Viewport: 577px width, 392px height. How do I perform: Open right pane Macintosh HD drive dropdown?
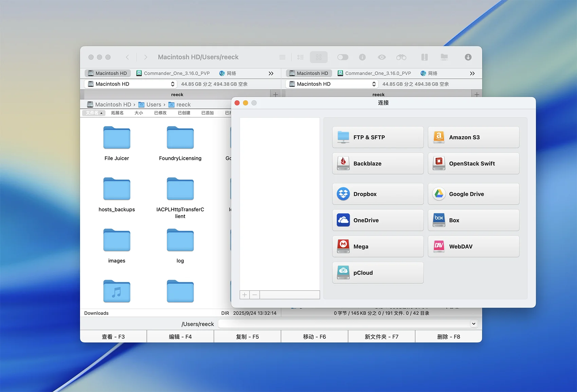332,84
